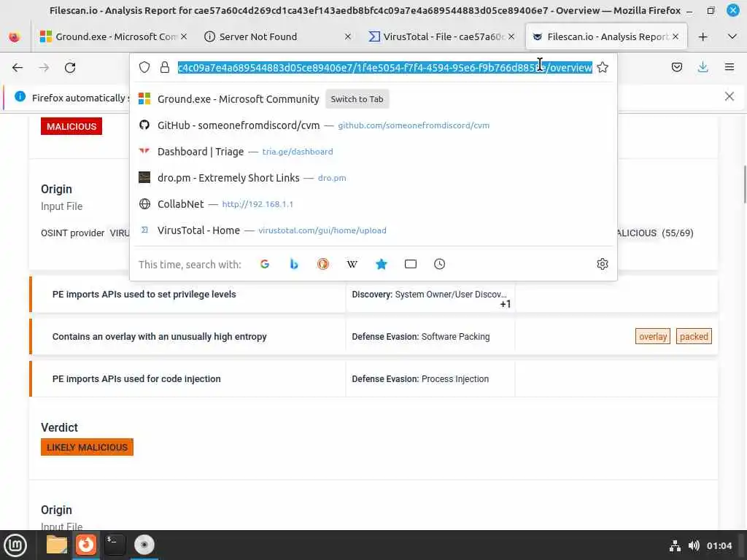Open the Downloads panel
The height and width of the screenshot is (560, 747).
703,67
